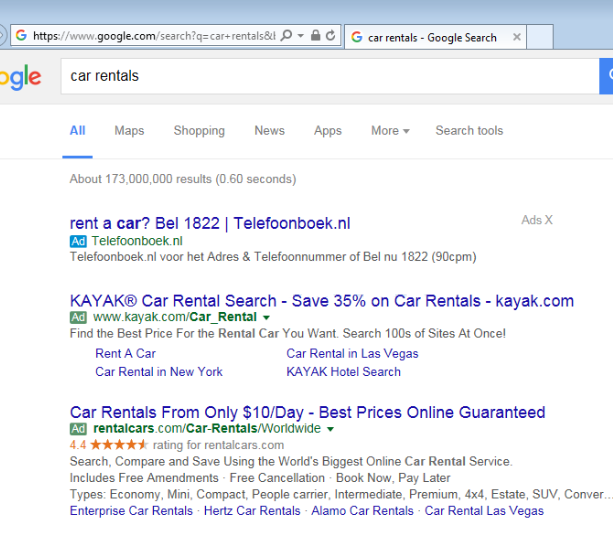Switch to the Shopping results tab
613x539 pixels.
tap(199, 131)
